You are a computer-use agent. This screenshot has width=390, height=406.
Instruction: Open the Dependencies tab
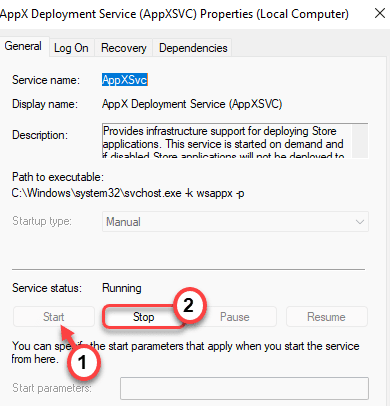(x=193, y=48)
